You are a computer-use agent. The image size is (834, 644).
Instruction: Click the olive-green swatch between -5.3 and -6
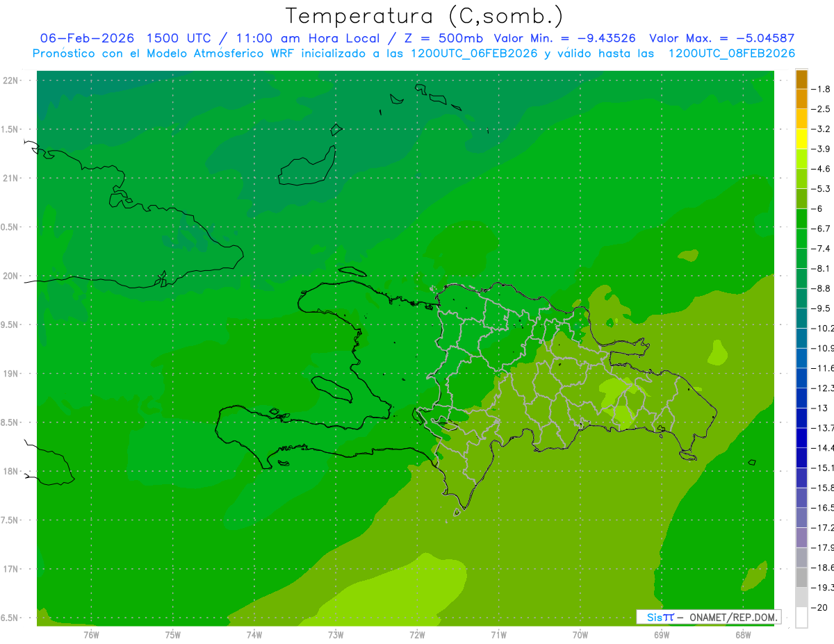[x=801, y=198]
